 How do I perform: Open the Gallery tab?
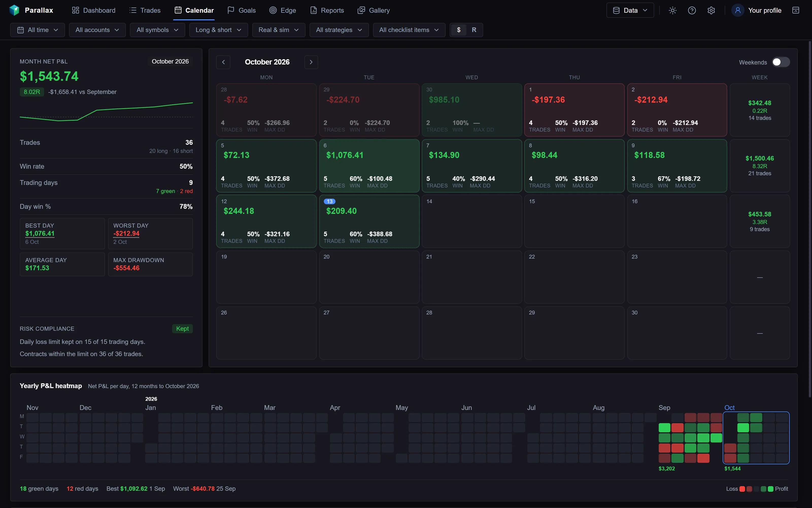point(374,10)
